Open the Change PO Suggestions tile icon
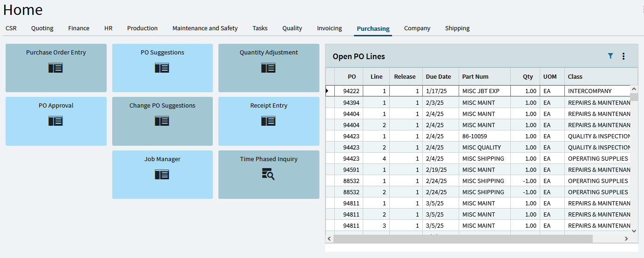 tap(162, 121)
